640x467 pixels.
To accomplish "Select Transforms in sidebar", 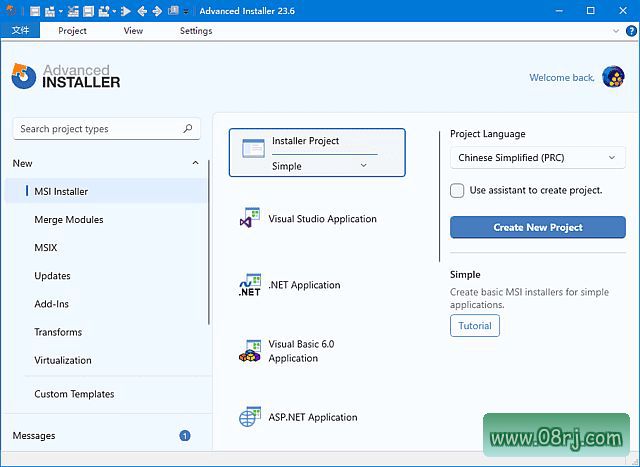I will pos(58,332).
